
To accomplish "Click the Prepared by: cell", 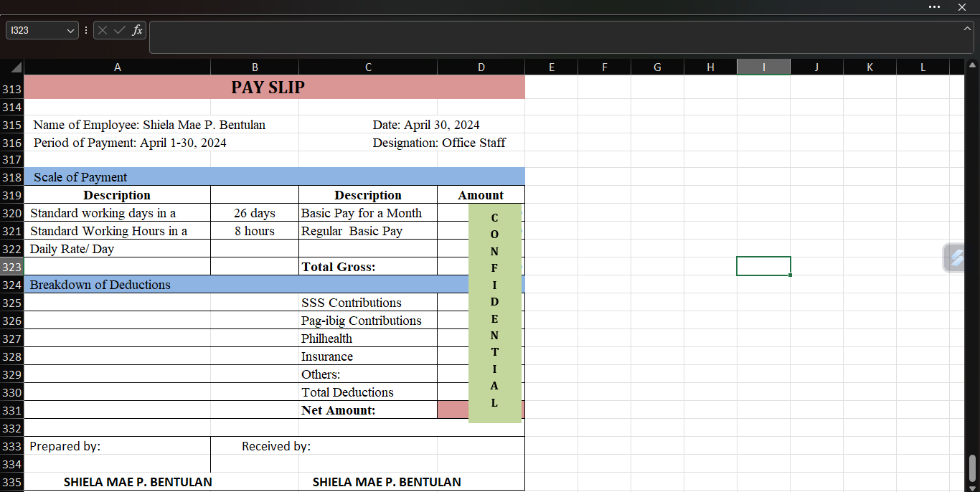I will click(x=118, y=446).
